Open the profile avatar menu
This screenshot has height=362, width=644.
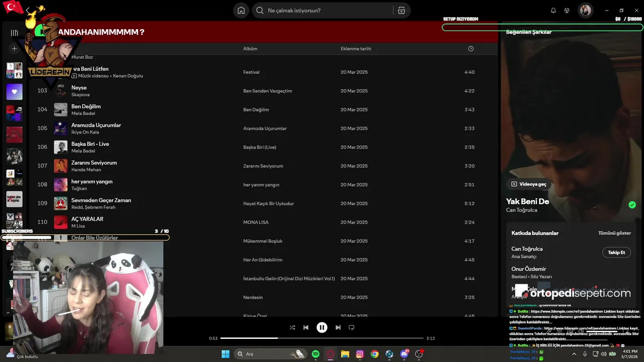coord(585,11)
